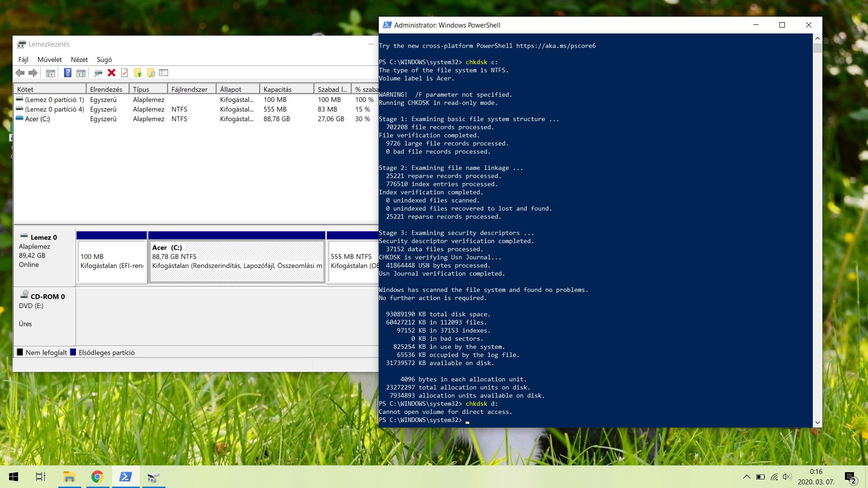Image resolution: width=868 pixels, height=488 pixels.
Task: Open the Wi-Fi network tray icon
Action: [x=774, y=477]
